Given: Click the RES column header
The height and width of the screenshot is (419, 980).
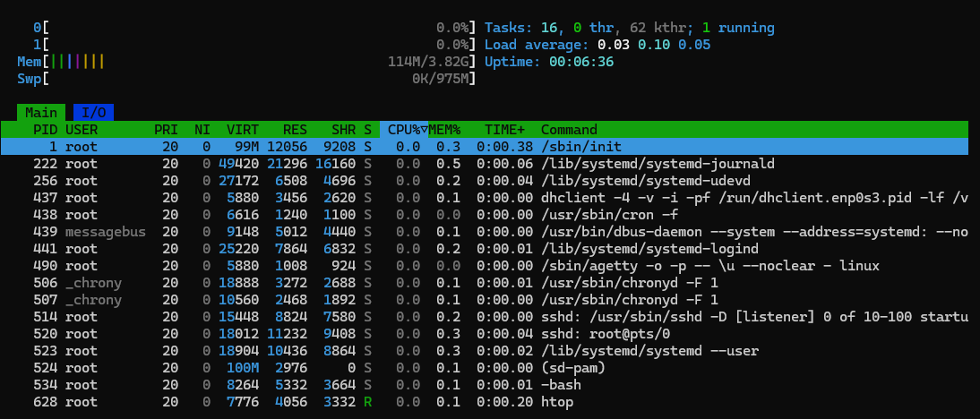Looking at the screenshot, I should pos(295,130).
